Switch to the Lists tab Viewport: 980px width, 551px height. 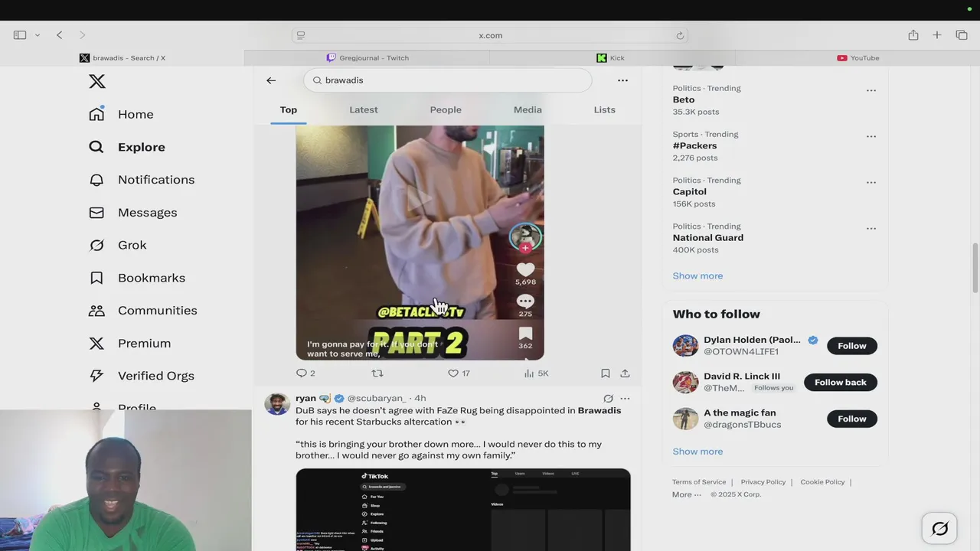coord(604,109)
